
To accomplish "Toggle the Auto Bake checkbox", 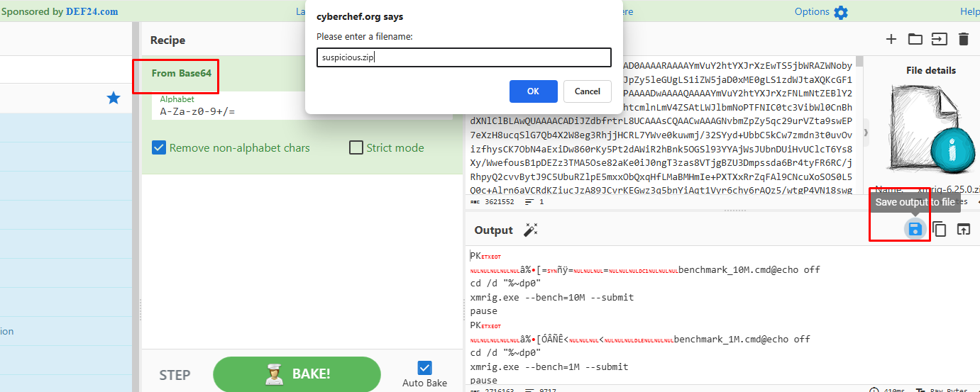I will [424, 367].
